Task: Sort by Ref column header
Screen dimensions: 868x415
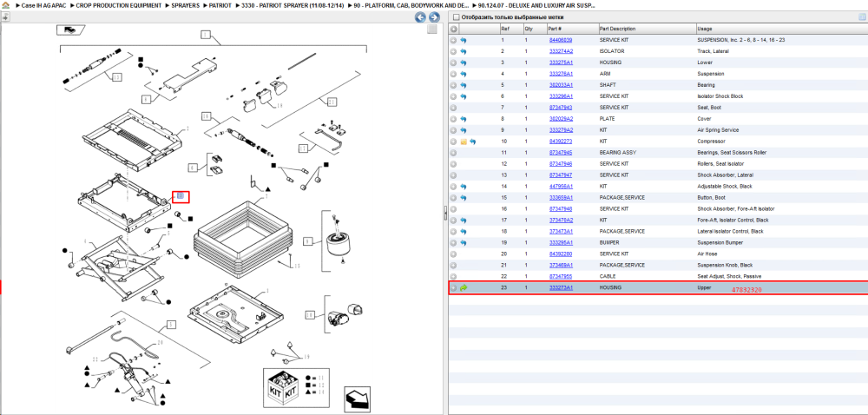Action: coord(511,29)
